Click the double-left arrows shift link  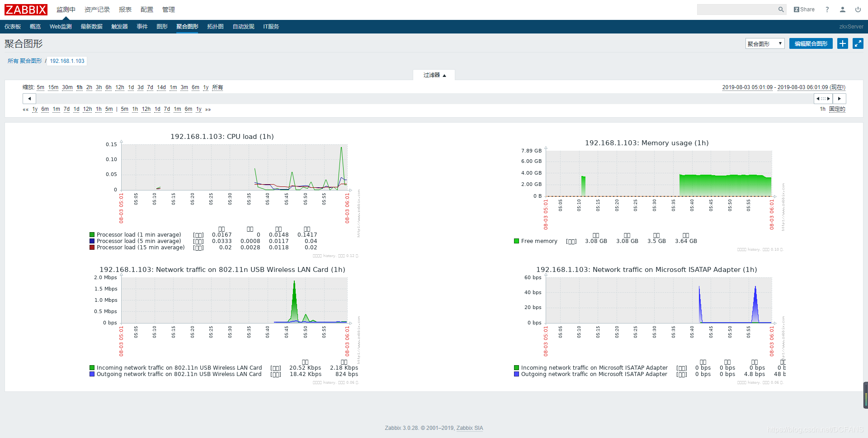tap(26, 109)
